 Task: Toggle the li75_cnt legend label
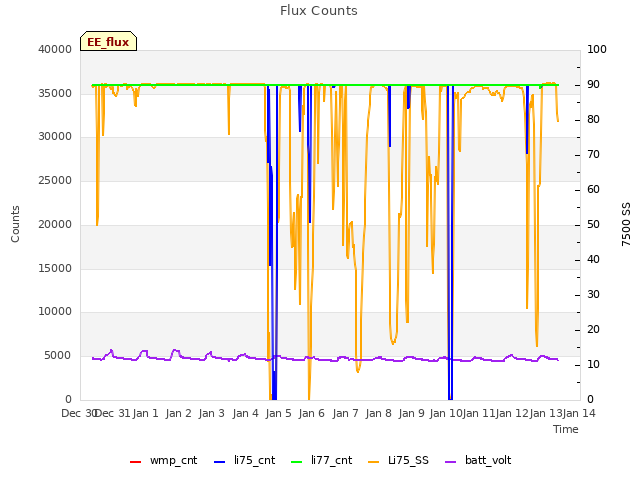click(255, 460)
